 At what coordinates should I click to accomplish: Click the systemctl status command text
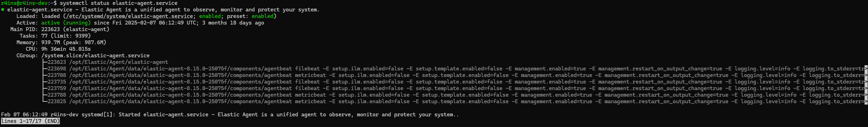119,3
